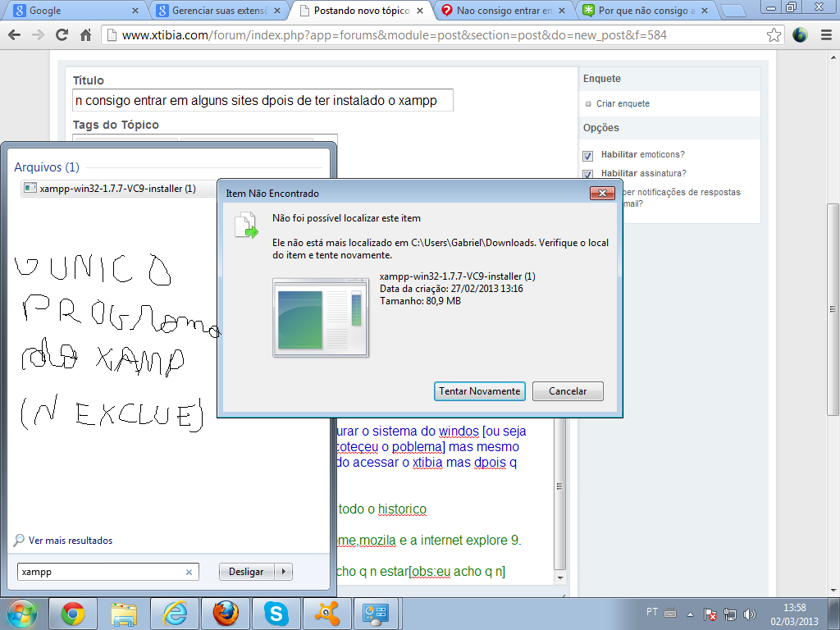Click the Arquivos (1) header
The height and width of the screenshot is (630, 840).
click(x=47, y=167)
